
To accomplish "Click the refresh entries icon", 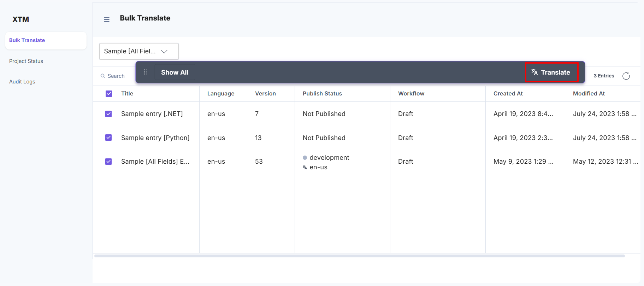I will click(x=626, y=76).
